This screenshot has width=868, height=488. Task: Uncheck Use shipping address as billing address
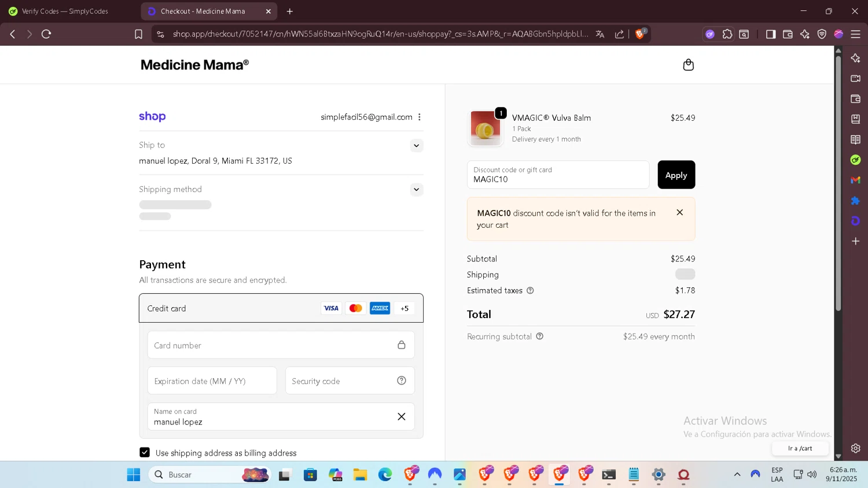click(x=145, y=452)
